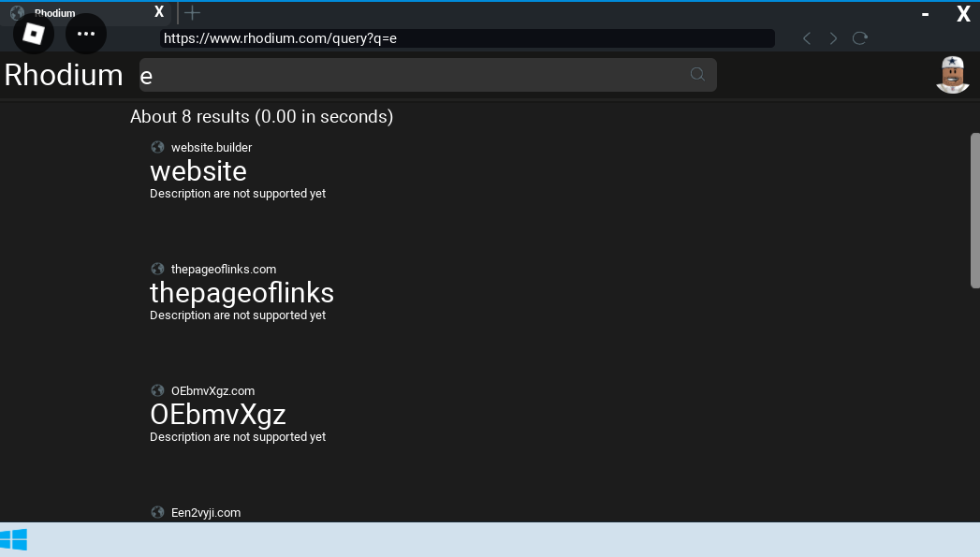Click the globe icon beside website.builder

point(157,147)
